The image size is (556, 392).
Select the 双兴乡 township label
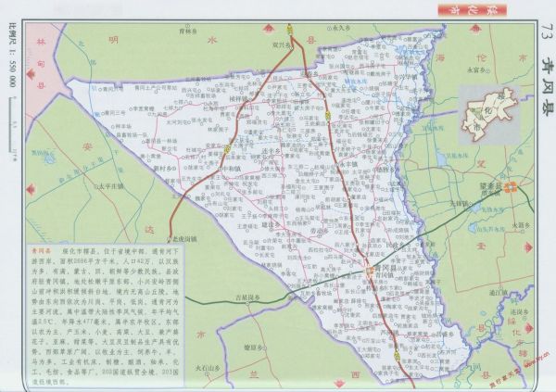281,45
